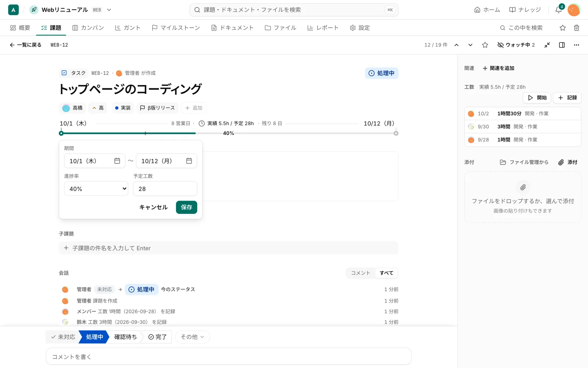Start the work timer with 開始
Image resolution: width=588 pixels, height=368 pixels.
coord(537,98)
